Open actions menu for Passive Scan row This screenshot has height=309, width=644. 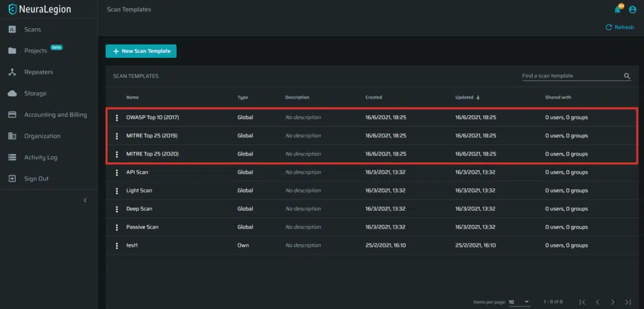pos(116,227)
